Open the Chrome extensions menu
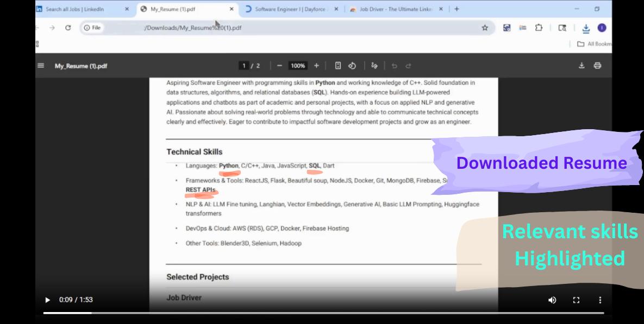 539,28
